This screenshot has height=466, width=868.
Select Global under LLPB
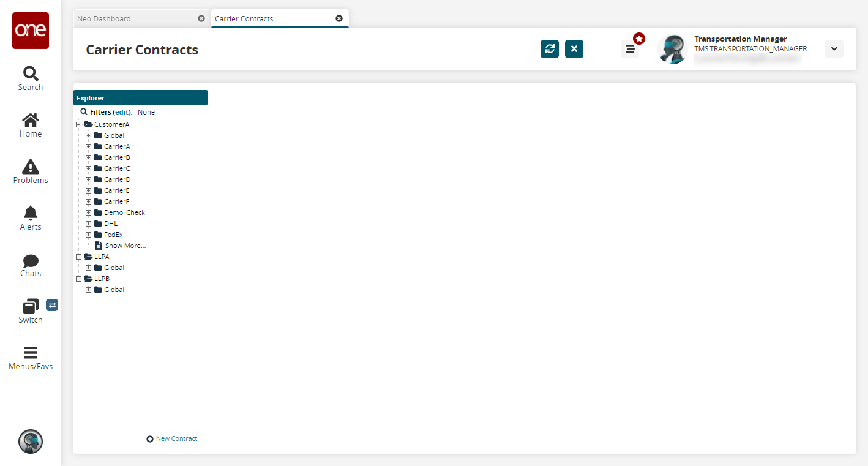pos(114,290)
